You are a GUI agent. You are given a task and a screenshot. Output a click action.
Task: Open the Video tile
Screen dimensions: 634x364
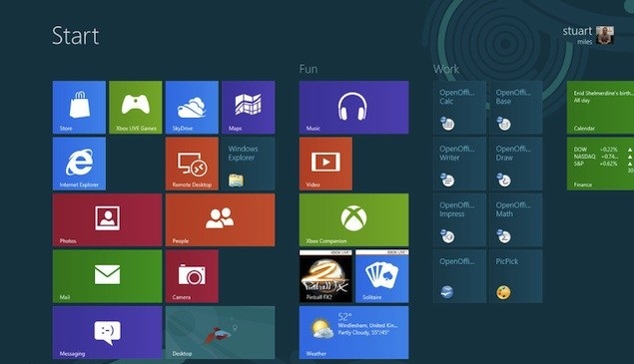(325, 164)
